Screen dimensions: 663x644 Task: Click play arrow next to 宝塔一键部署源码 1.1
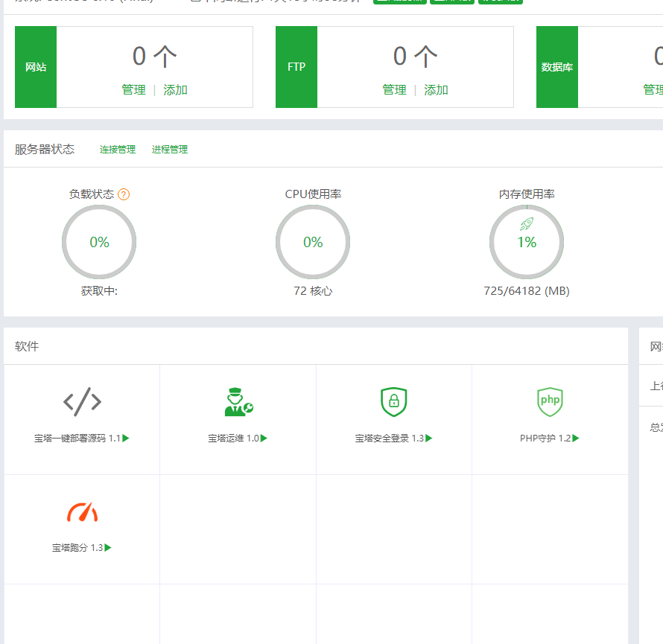click(126, 439)
